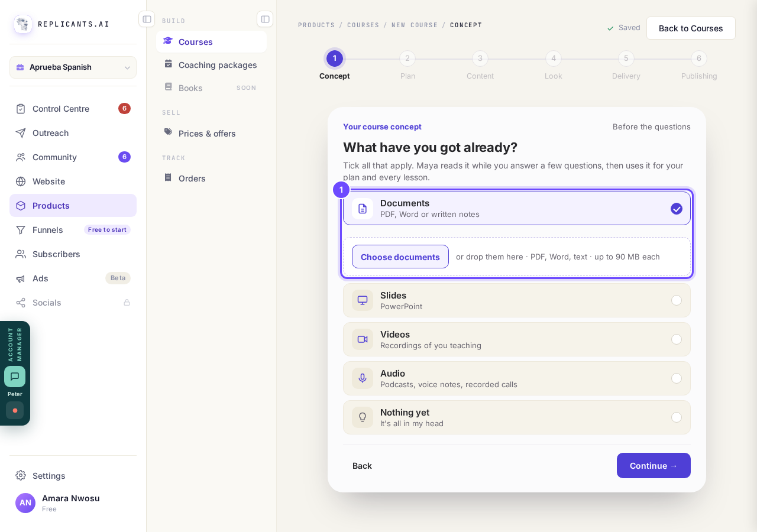Click the Website globe icon
This screenshot has height=532, width=757.
21,181
